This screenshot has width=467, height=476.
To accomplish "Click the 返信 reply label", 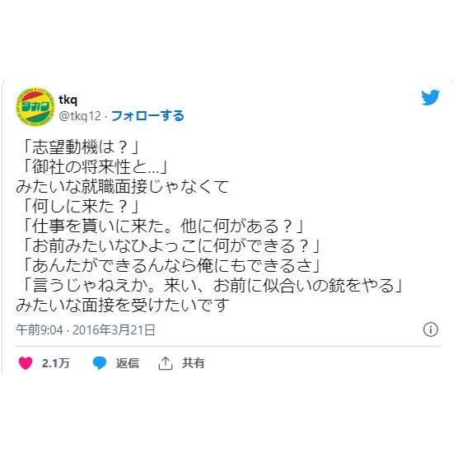I will [127, 363].
